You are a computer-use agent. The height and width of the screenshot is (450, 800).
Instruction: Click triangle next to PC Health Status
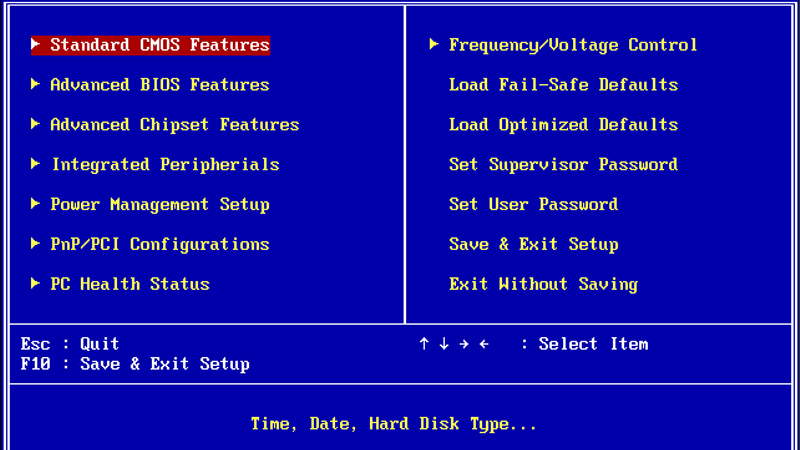coord(35,283)
